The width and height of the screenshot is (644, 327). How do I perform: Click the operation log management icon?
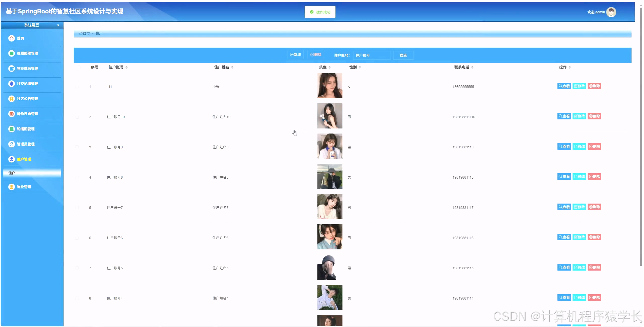coord(12,114)
